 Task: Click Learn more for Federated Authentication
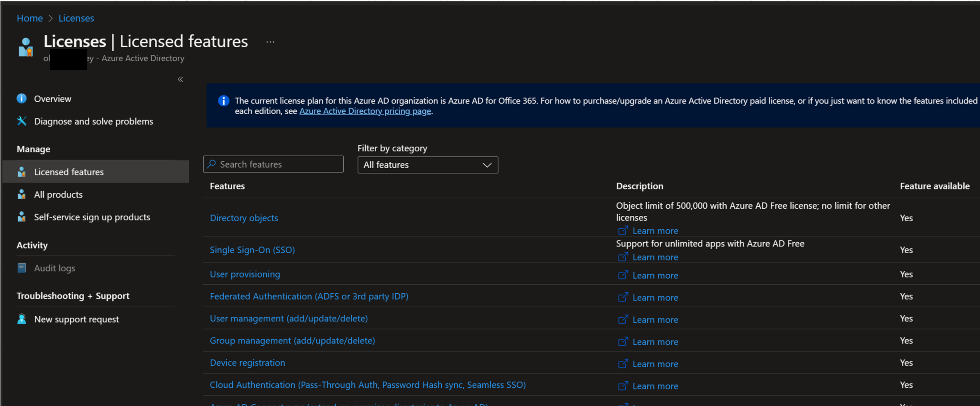tap(655, 297)
